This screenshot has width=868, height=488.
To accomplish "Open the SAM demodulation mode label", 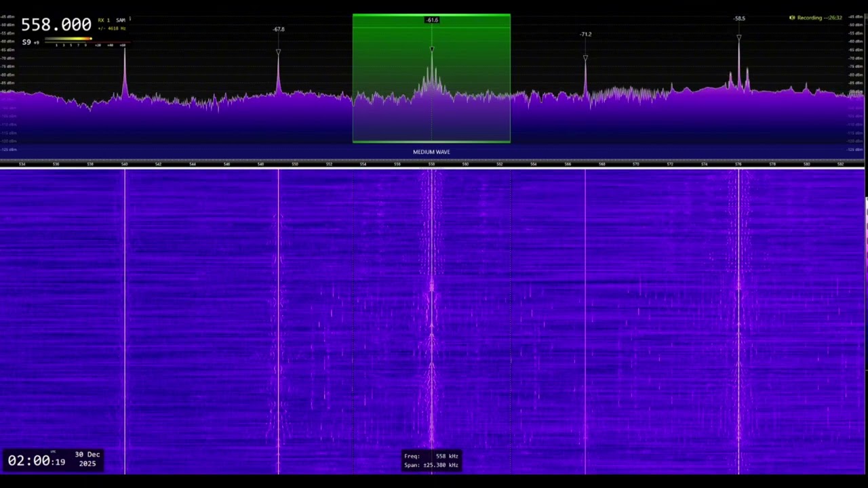I will (x=121, y=20).
